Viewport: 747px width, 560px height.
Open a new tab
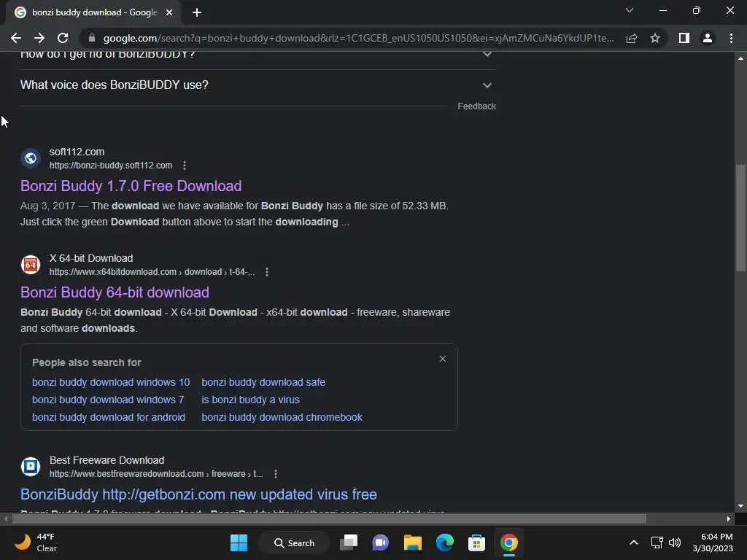point(197,12)
